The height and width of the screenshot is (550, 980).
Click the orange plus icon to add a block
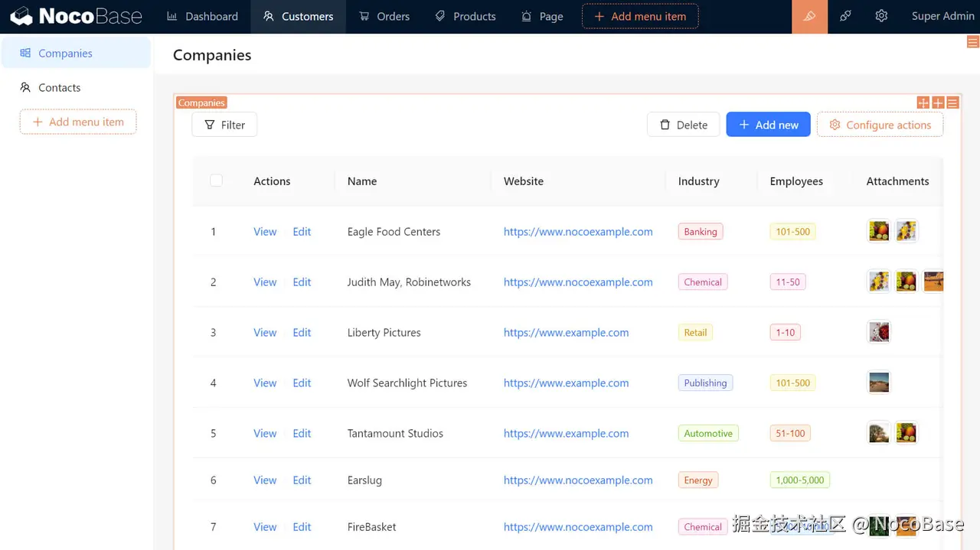click(937, 103)
